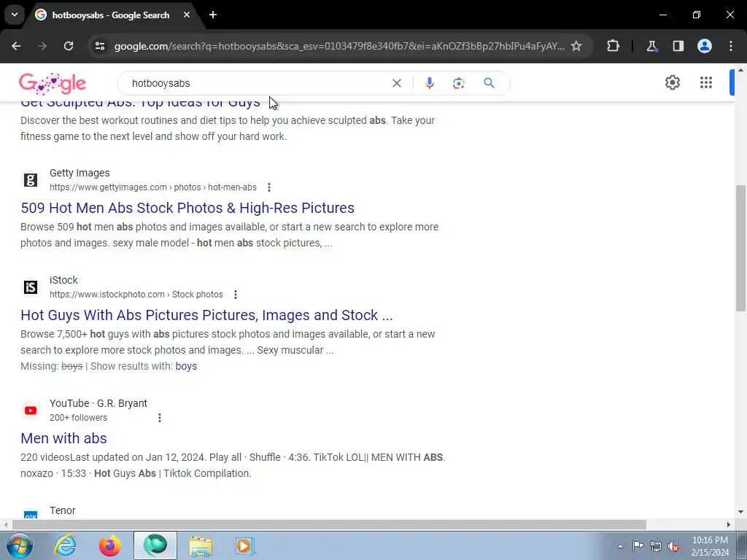Open the Extensions puzzle icon
747x560 pixels.
pos(613,46)
